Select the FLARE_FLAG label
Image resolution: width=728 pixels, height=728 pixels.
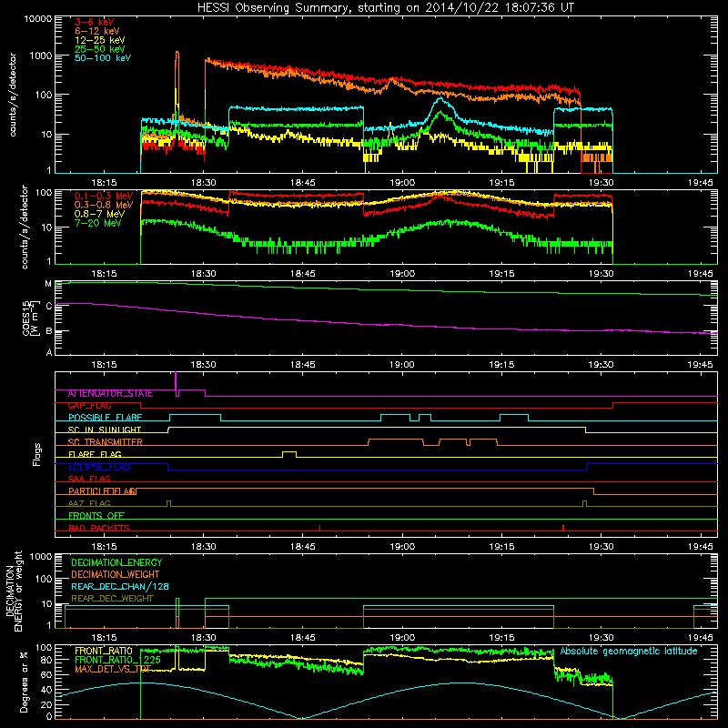pyautogui.click(x=95, y=454)
